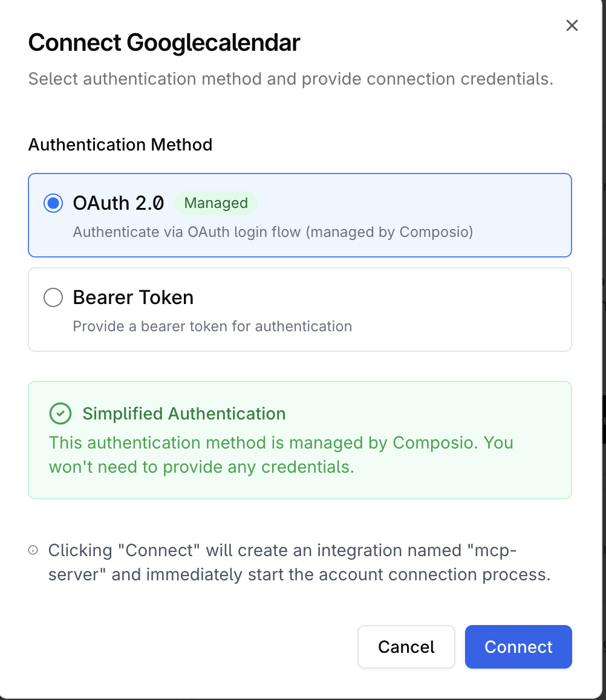606x700 pixels.
Task: Click the OAuth 2.0 option label
Action: 119,203
